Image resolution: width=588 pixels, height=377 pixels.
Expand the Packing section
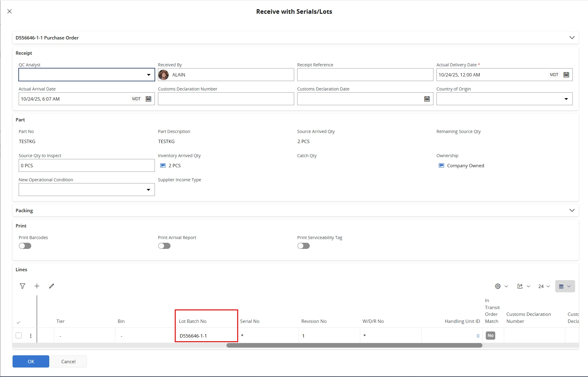pyautogui.click(x=572, y=210)
